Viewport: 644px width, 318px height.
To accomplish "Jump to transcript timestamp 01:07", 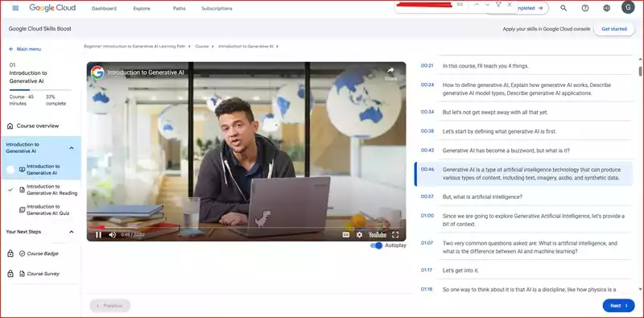I will 427,243.
